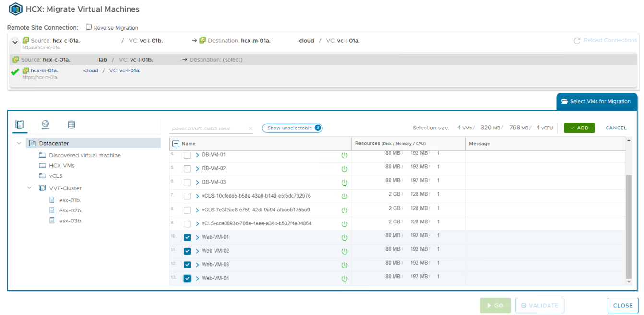Enable the Reverse Migration checkbox
This screenshot has width=644, height=315.
[89, 27]
